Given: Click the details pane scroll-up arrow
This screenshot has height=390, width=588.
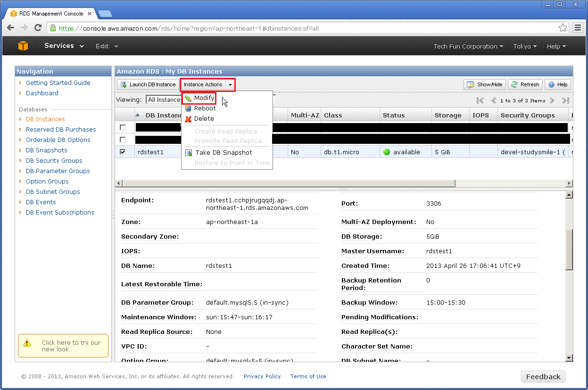Looking at the screenshot, I should click(569, 195).
